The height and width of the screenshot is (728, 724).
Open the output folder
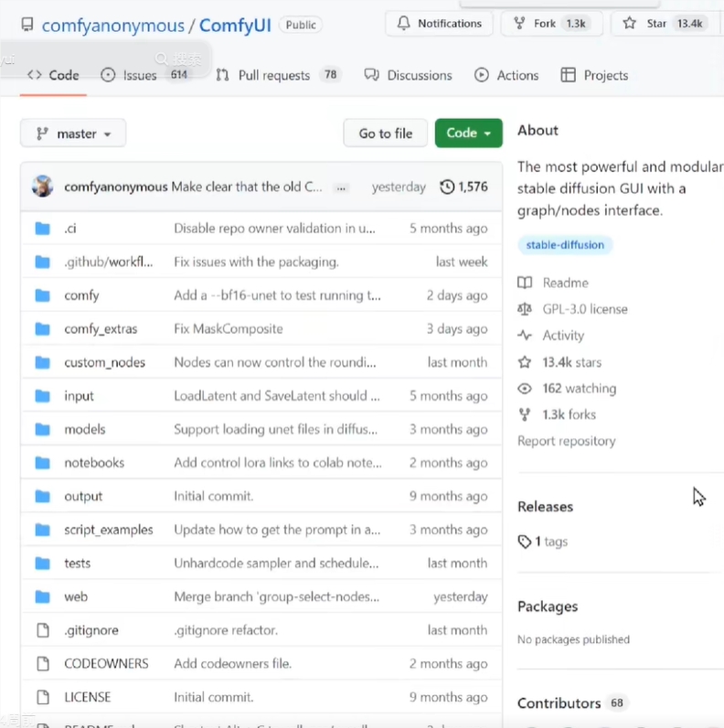point(83,496)
